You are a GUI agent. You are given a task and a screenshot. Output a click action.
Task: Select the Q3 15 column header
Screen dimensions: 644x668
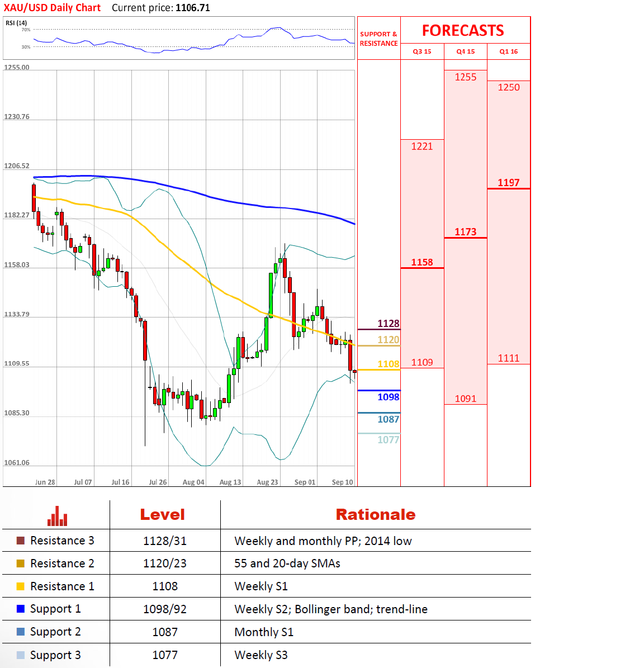[x=422, y=51]
